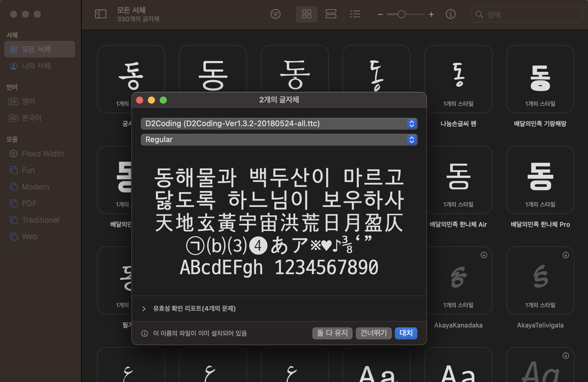Open the Fun collection
This screenshot has width=588, height=382.
(40, 170)
